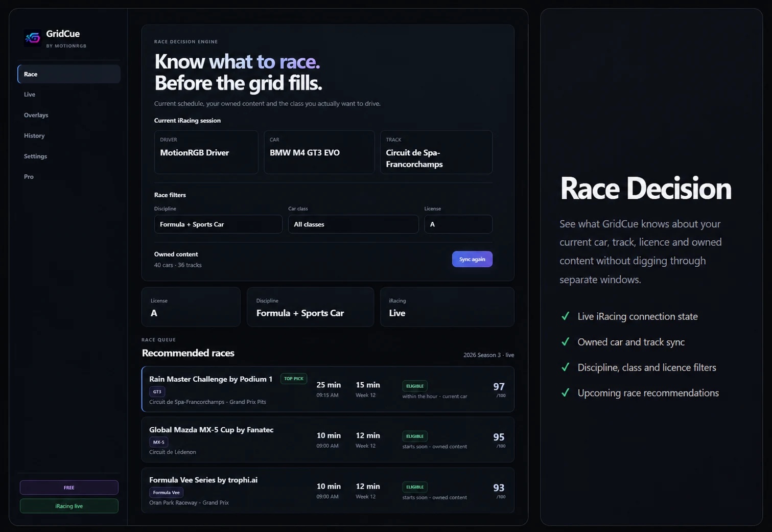Open Settings in the sidebar
772x532 pixels.
(35, 156)
